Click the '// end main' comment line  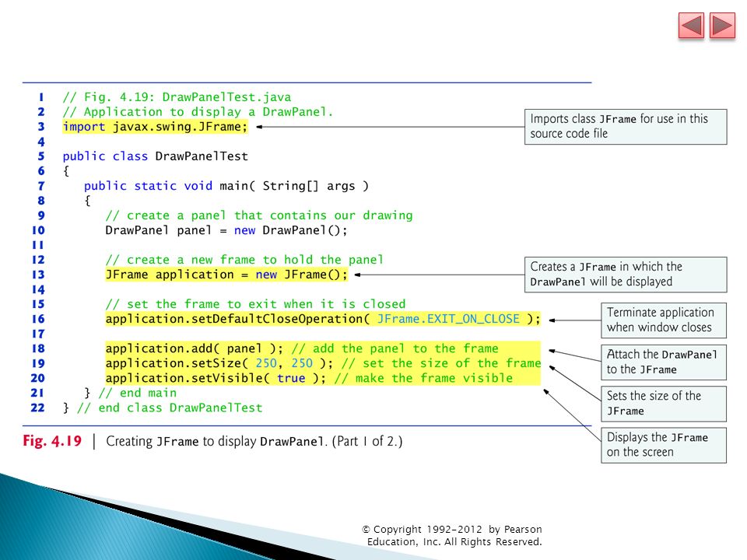click(x=138, y=393)
